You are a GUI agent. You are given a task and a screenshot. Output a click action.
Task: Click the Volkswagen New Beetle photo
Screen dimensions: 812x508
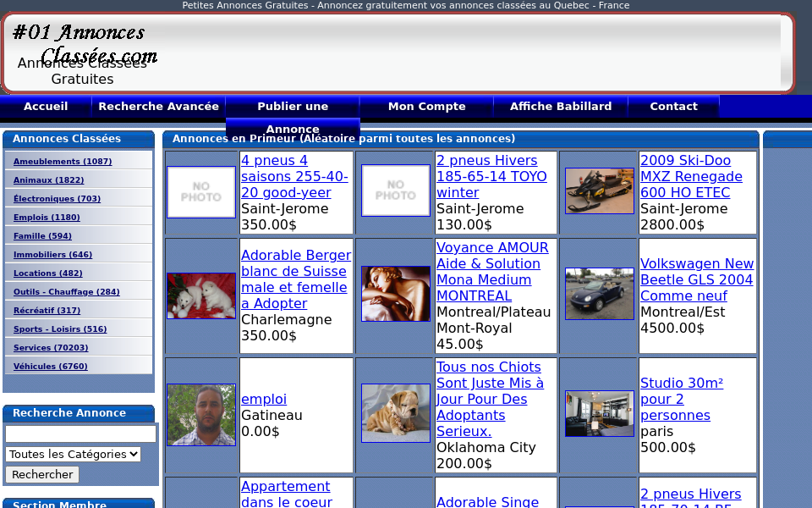click(x=599, y=294)
